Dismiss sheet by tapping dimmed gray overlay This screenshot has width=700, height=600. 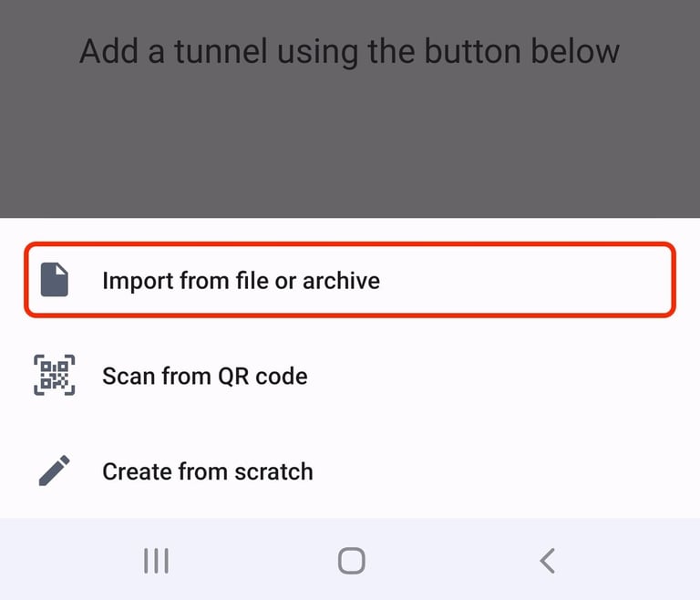[350, 146]
